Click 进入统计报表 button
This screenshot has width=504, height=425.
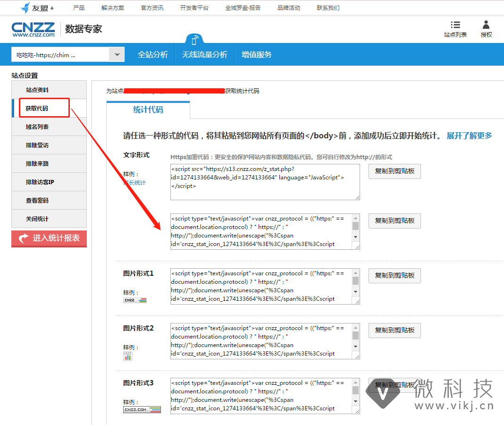[49, 238]
